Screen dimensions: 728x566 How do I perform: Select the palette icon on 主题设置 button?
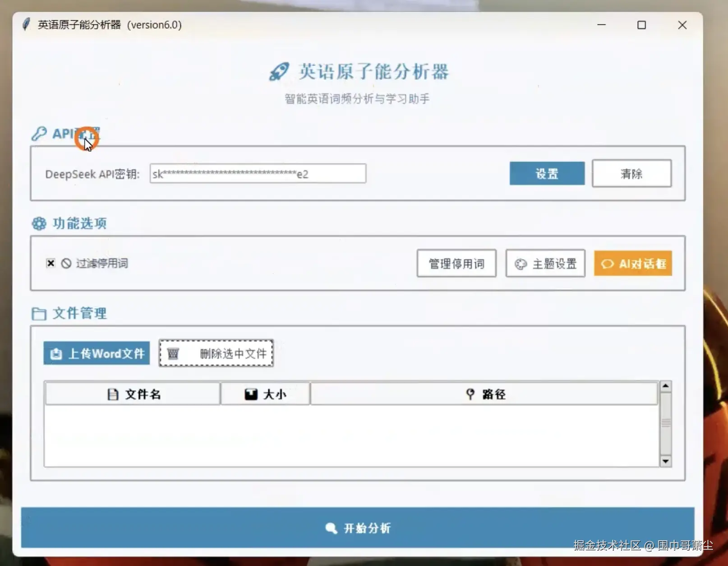pyautogui.click(x=521, y=264)
